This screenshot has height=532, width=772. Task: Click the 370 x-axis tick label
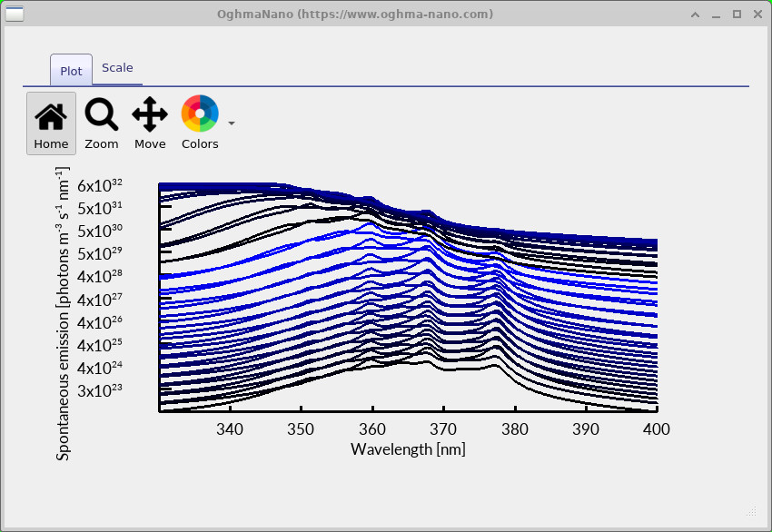[x=443, y=429]
